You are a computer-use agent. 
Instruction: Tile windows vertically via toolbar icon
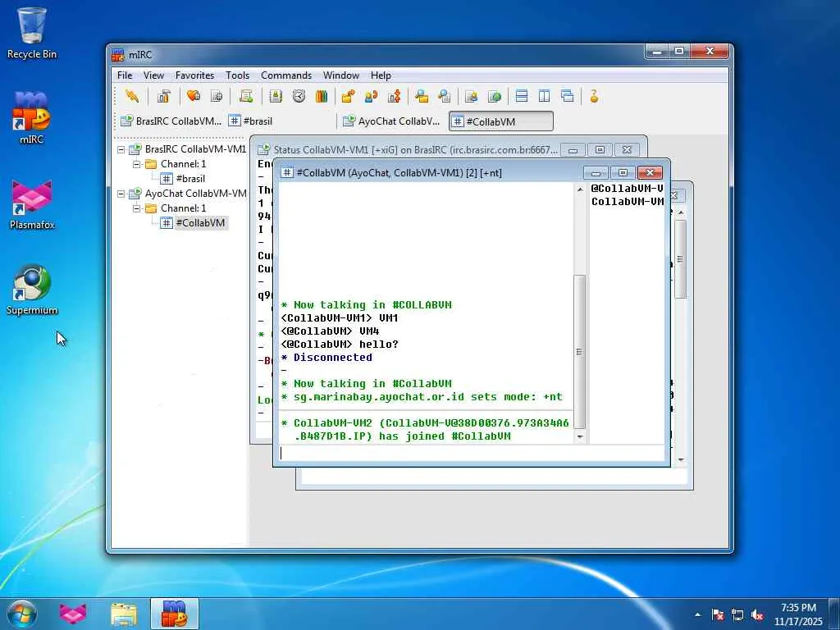(x=545, y=97)
